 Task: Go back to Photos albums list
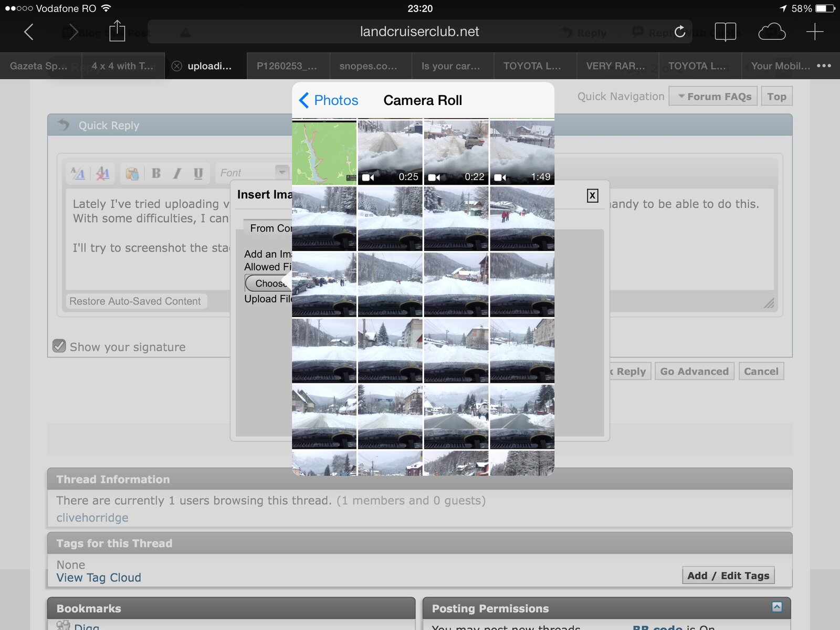click(x=329, y=100)
